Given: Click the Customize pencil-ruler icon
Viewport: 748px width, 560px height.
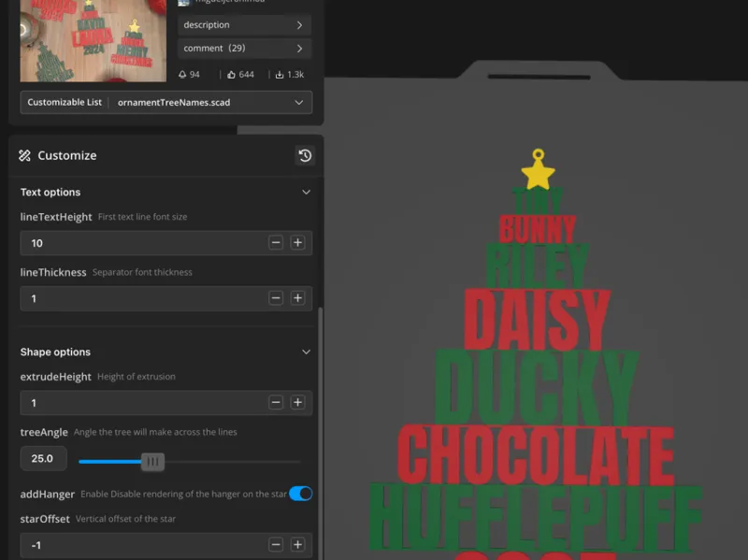Looking at the screenshot, I should [25, 155].
